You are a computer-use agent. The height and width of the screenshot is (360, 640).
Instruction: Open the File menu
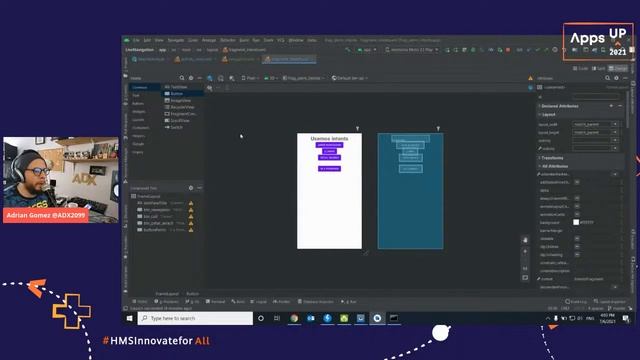point(136,40)
